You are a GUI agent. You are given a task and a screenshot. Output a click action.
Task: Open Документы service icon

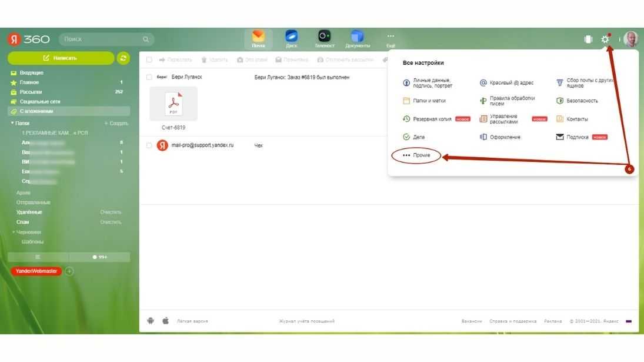click(357, 39)
